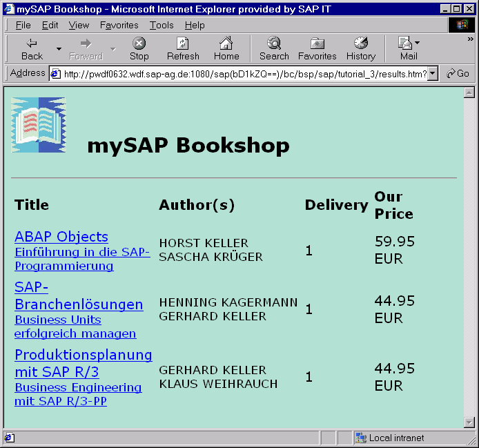This screenshot has height=448, width=479.
Task: Click the Mail toolbar icon
Action: click(x=406, y=43)
